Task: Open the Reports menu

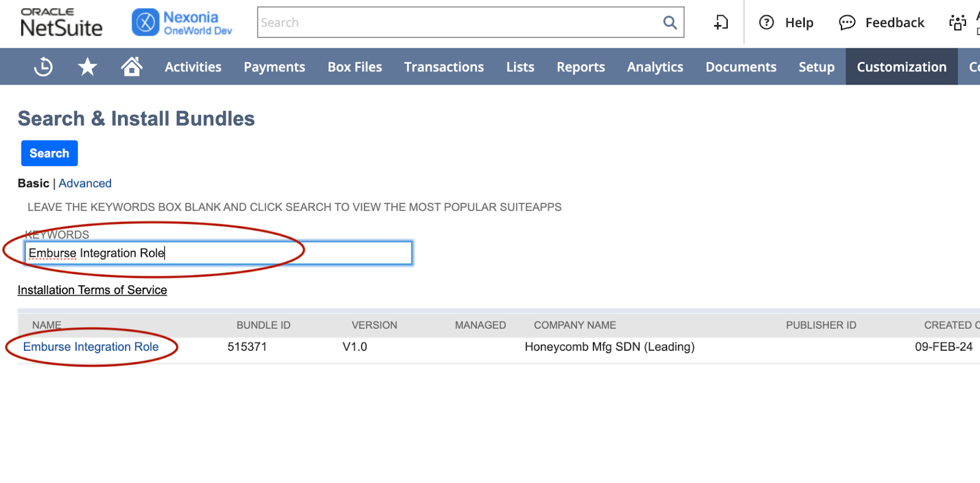Action: (581, 67)
